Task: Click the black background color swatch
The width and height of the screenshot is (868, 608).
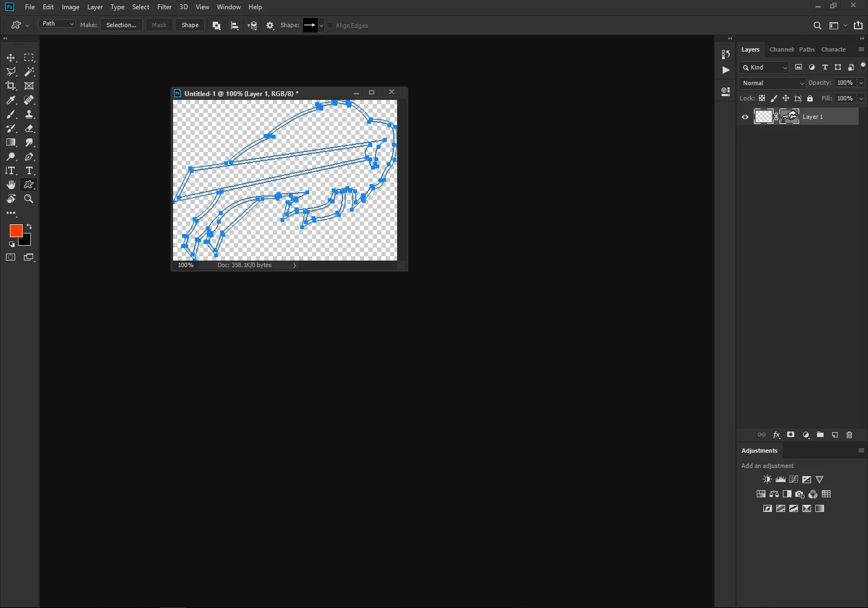Action: (27, 241)
